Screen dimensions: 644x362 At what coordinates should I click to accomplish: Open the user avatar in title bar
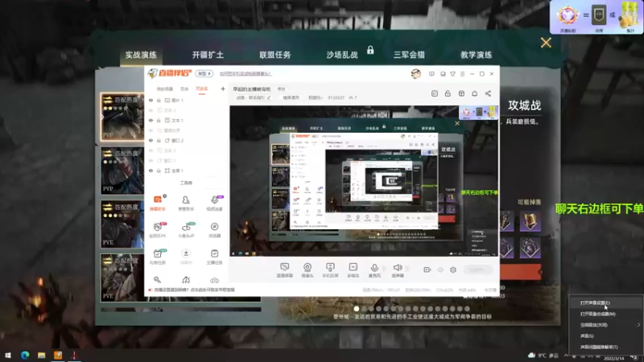coord(415,74)
